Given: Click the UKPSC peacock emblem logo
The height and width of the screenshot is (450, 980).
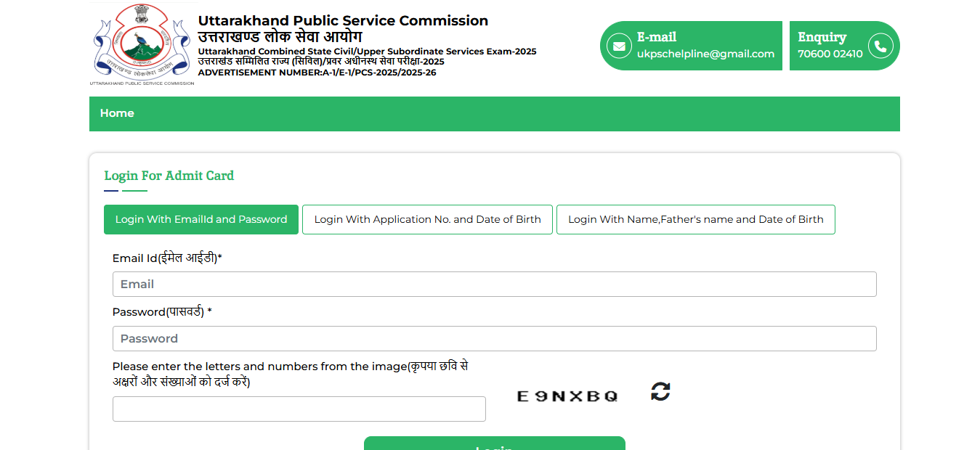Looking at the screenshot, I should (x=142, y=41).
